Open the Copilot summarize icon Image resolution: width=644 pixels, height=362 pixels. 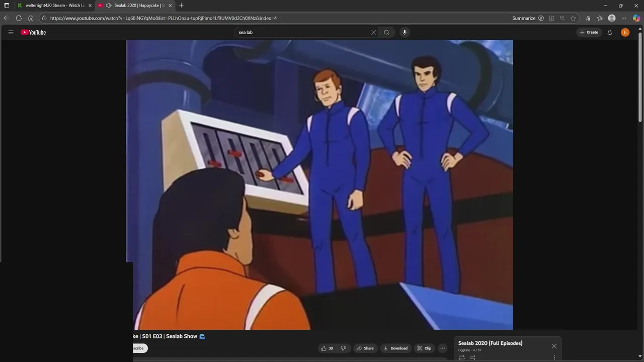point(541,18)
